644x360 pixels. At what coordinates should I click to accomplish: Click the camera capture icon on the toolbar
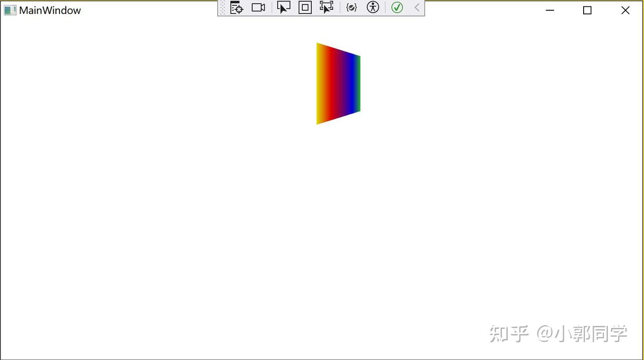258,7
